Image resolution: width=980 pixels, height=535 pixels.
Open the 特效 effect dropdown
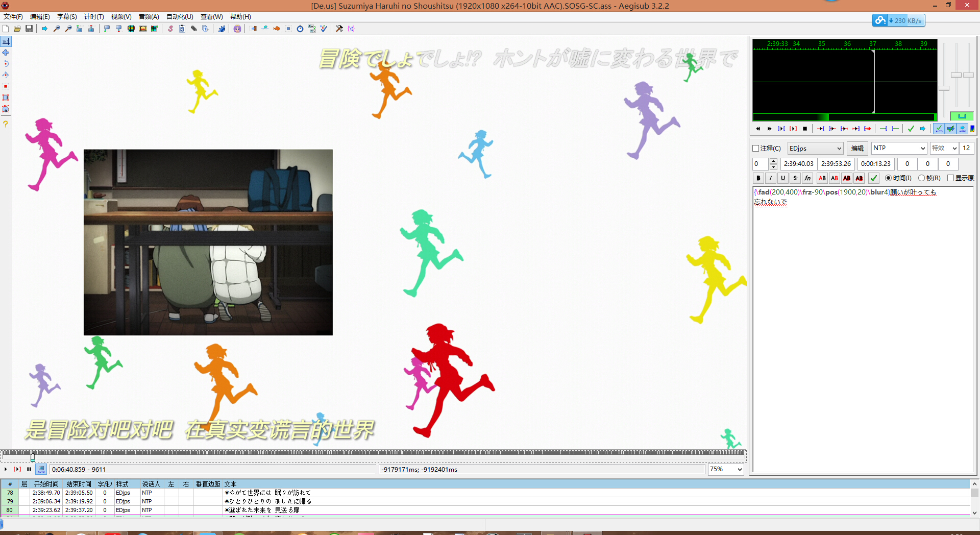tap(944, 148)
